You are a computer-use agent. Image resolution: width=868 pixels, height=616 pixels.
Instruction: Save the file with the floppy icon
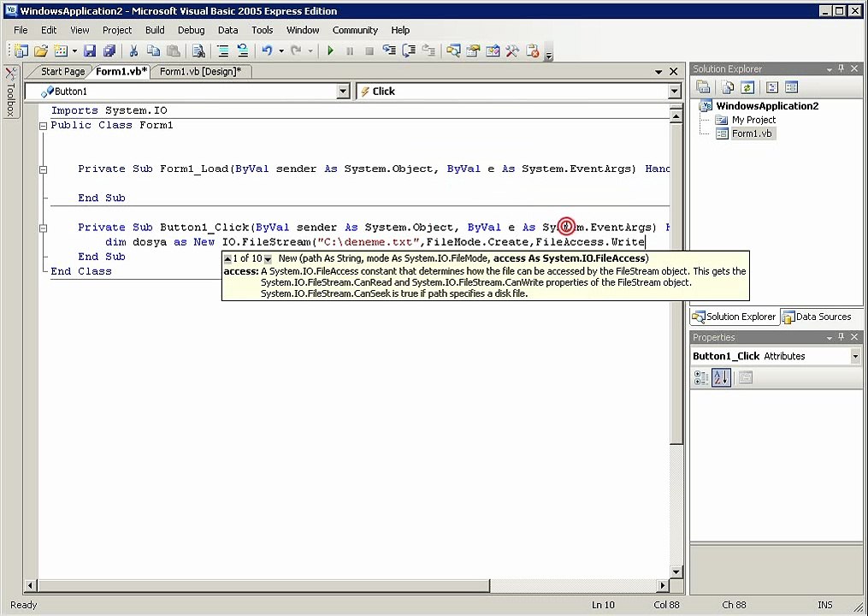coord(90,51)
